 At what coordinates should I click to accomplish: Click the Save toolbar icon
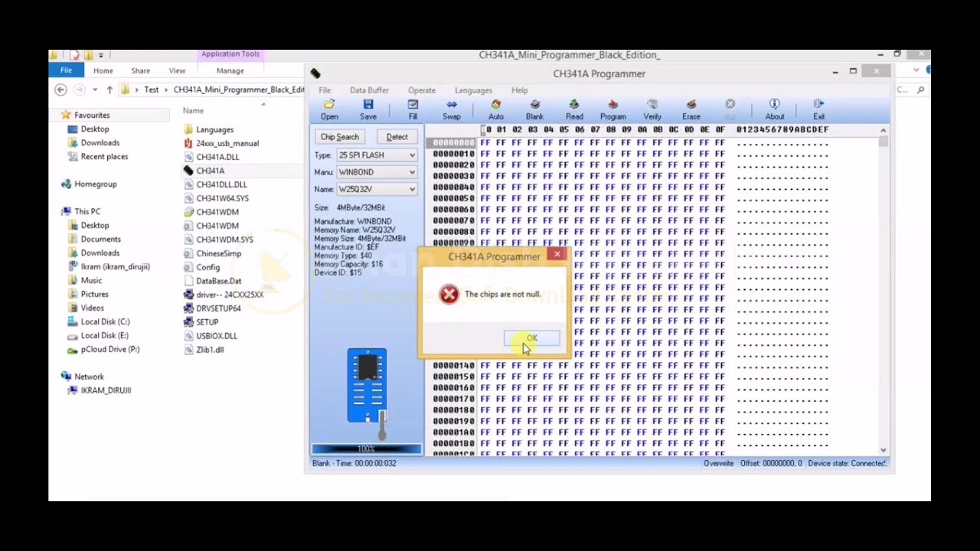point(368,105)
